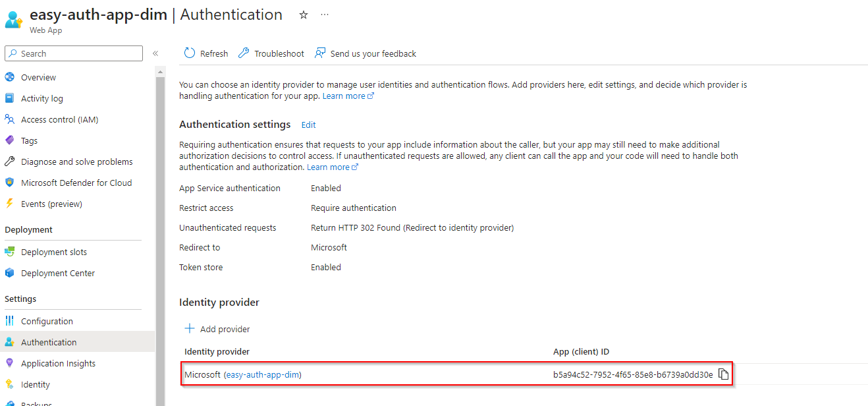This screenshot has width=868, height=406.
Task: Click the App (client) ID value text
Action: (x=633, y=374)
